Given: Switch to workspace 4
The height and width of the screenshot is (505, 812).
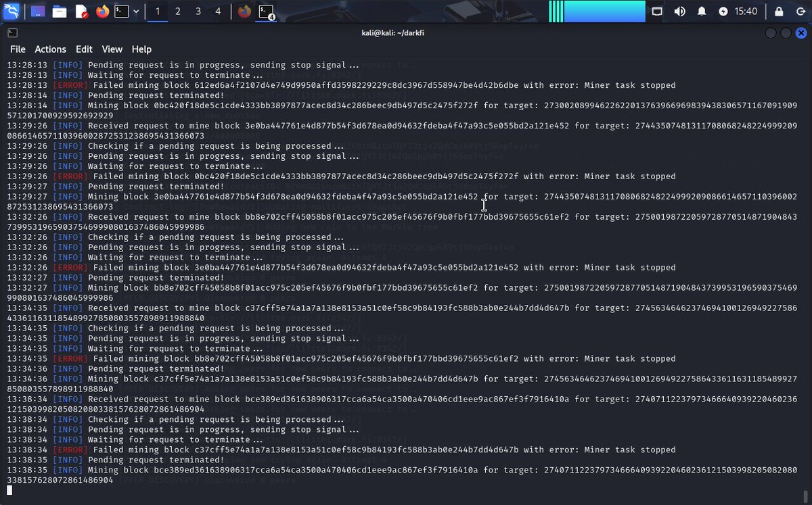Looking at the screenshot, I should (218, 11).
